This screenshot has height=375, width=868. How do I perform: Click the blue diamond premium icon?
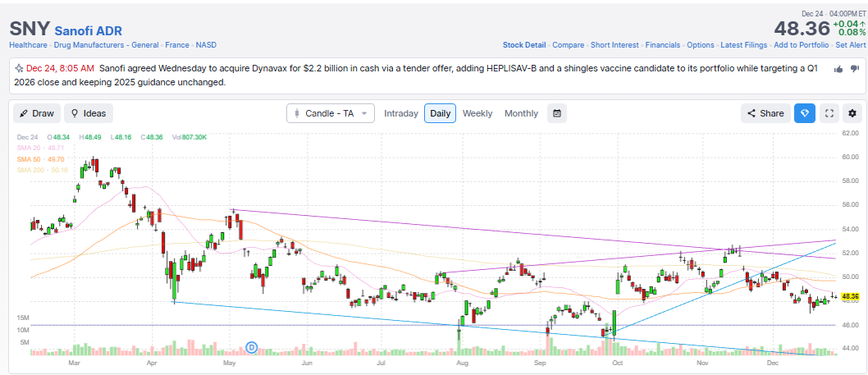click(805, 113)
